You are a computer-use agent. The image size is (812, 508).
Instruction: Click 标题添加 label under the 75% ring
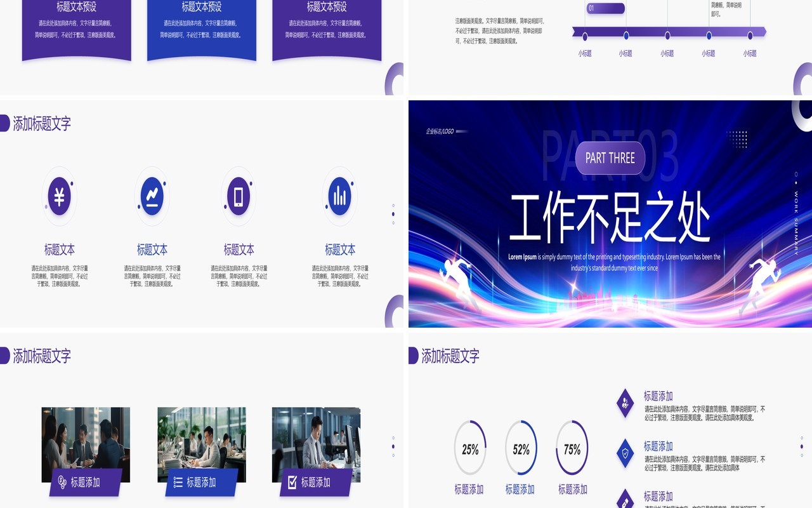click(572, 490)
